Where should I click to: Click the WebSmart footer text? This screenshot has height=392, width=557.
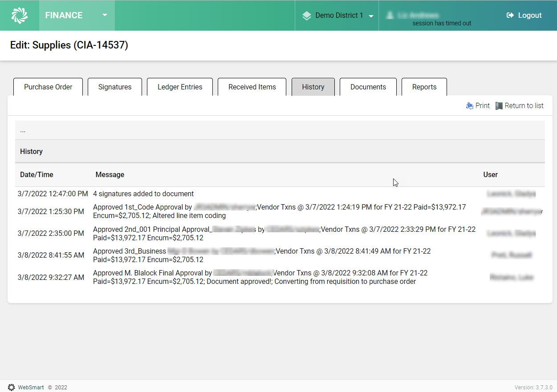coord(31,387)
